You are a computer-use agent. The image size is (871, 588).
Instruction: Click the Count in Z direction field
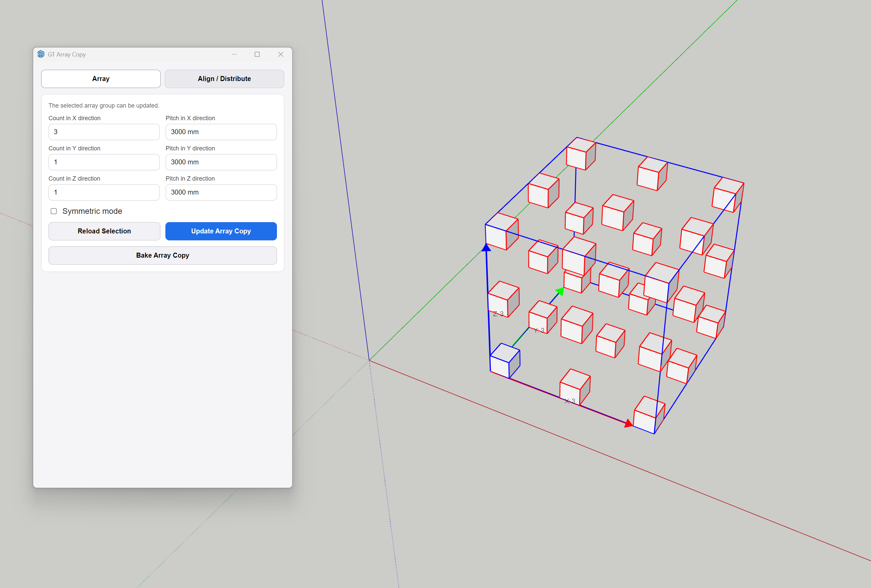tap(104, 192)
